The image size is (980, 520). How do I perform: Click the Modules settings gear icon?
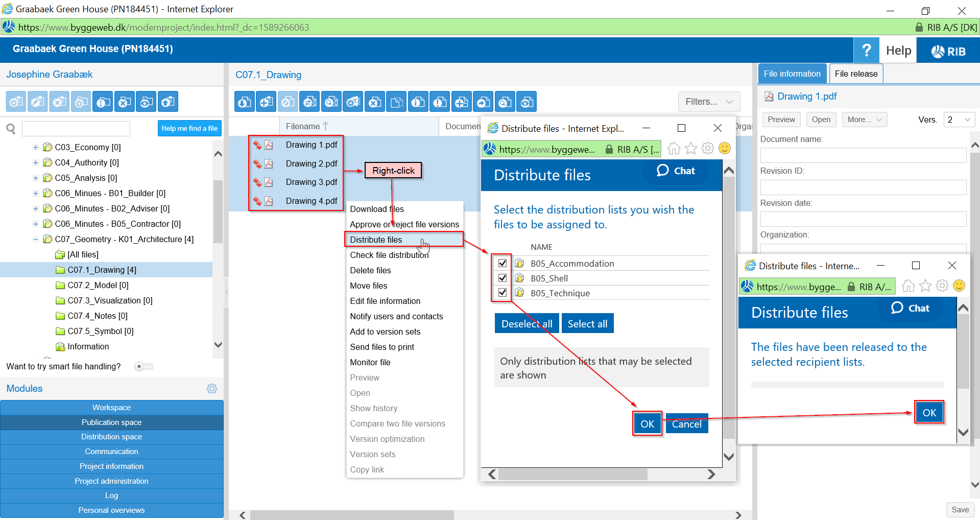click(x=212, y=389)
